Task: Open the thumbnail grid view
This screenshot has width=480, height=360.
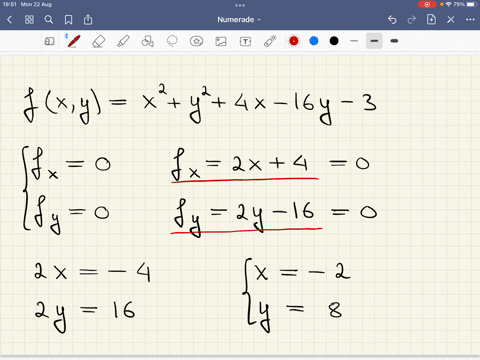Action: click(x=29, y=20)
